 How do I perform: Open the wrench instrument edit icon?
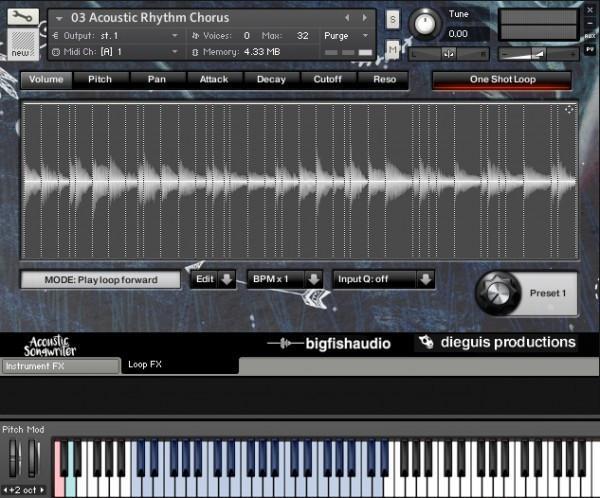coord(23,17)
